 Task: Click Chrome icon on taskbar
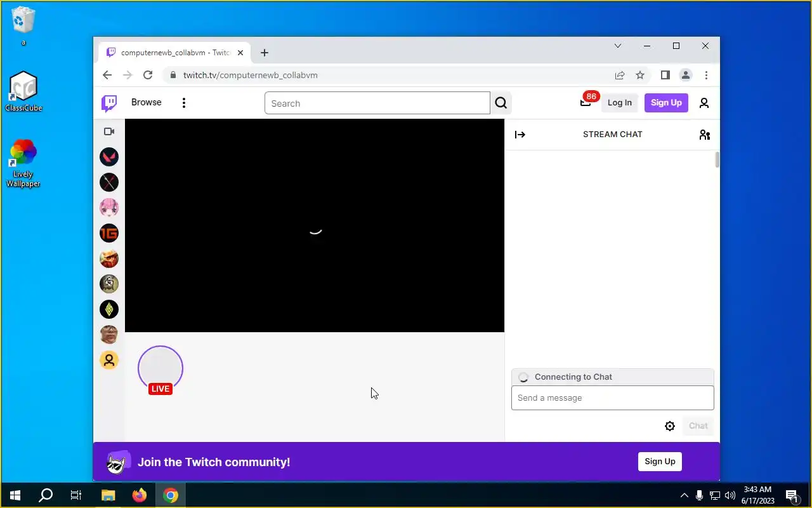[171, 495]
